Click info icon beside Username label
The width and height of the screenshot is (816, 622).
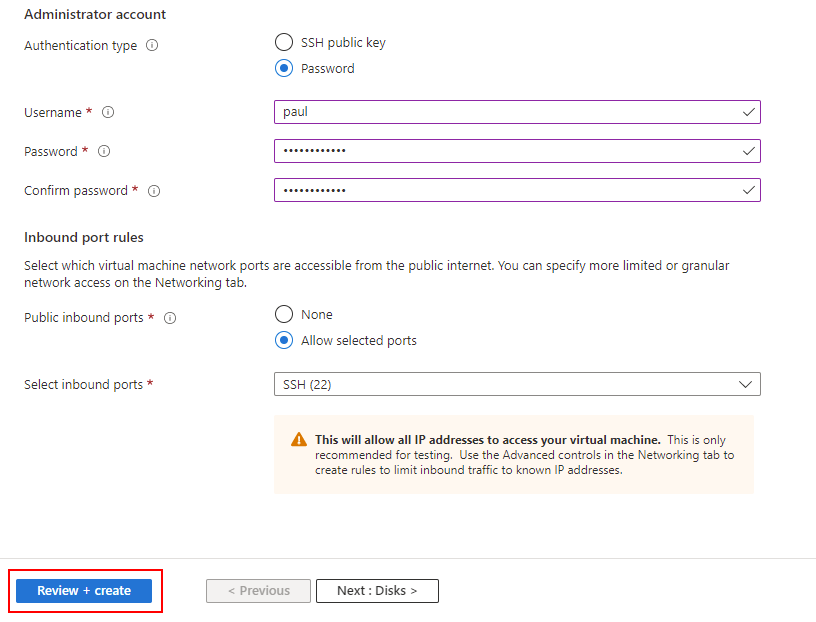[108, 113]
